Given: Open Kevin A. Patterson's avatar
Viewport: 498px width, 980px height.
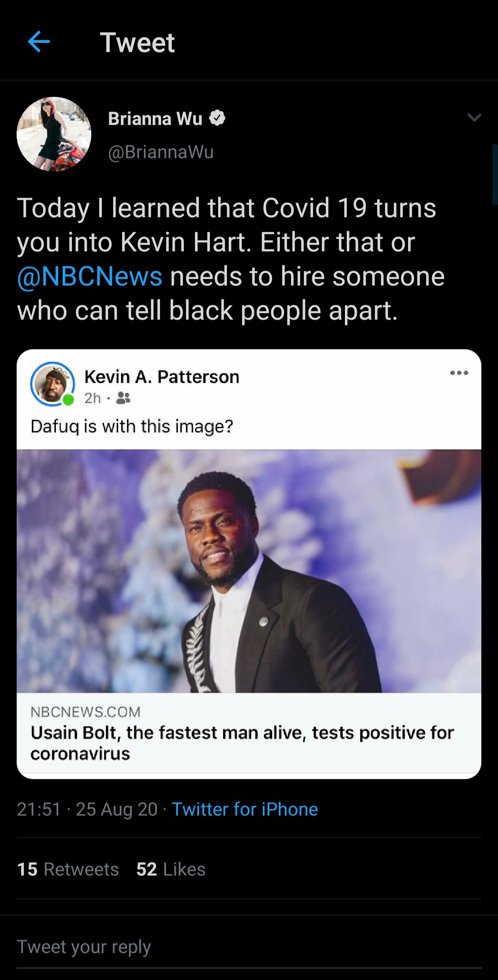Looking at the screenshot, I should 53,384.
